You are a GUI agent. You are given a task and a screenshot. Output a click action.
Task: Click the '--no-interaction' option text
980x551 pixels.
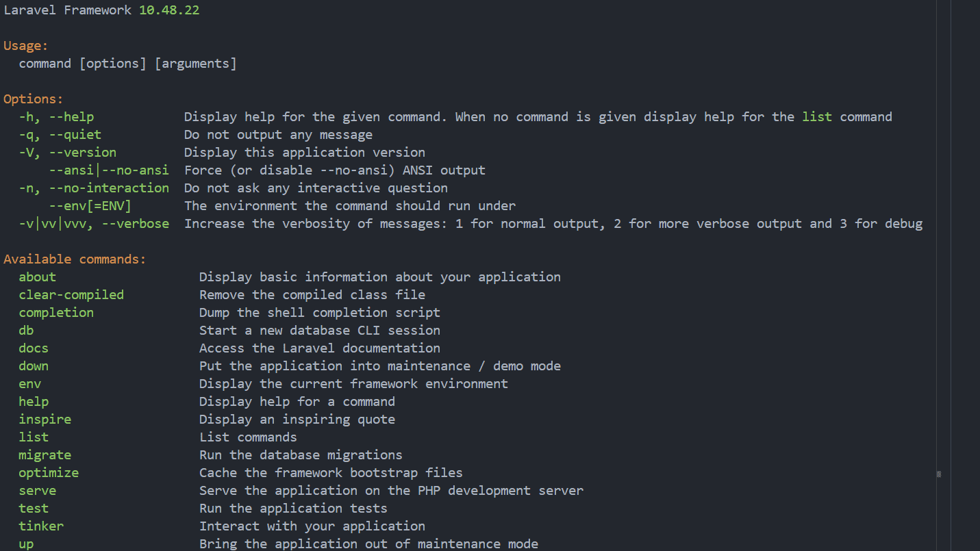point(109,188)
